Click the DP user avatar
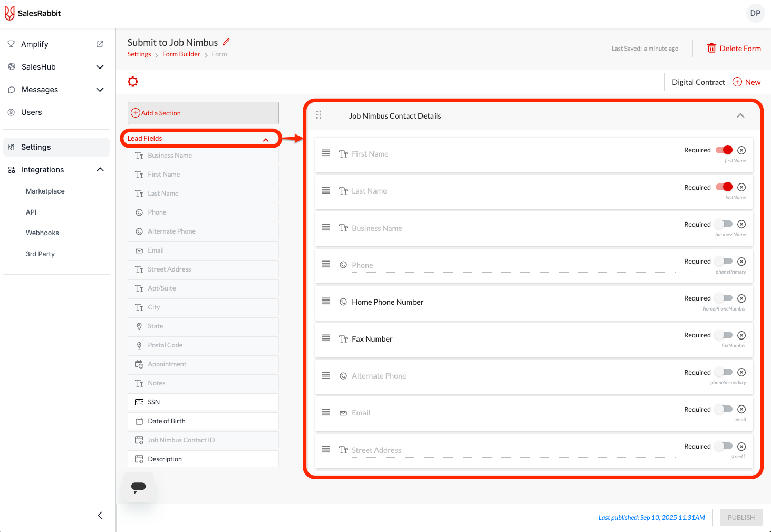Screen dimensions: 771x532 pyautogui.click(x=755, y=13)
